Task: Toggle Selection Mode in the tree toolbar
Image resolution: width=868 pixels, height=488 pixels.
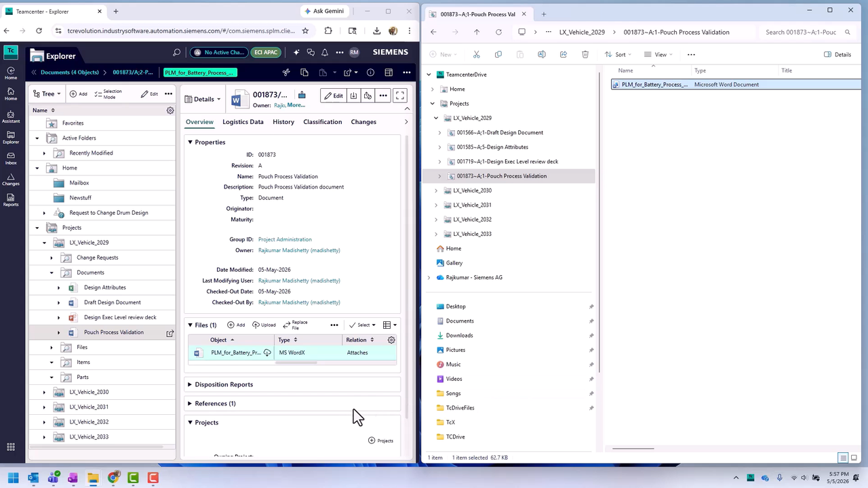Action: point(108,94)
